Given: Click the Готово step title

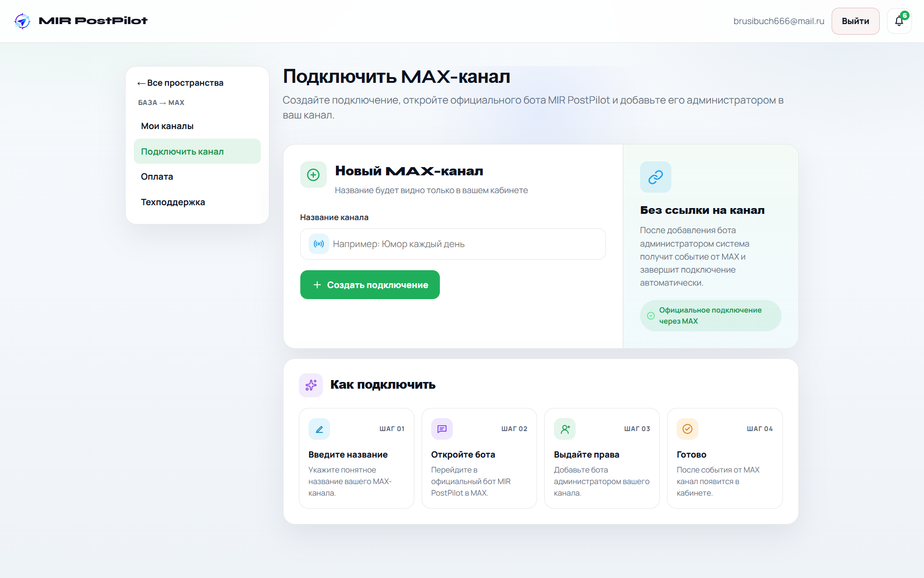Looking at the screenshot, I should [x=692, y=455].
